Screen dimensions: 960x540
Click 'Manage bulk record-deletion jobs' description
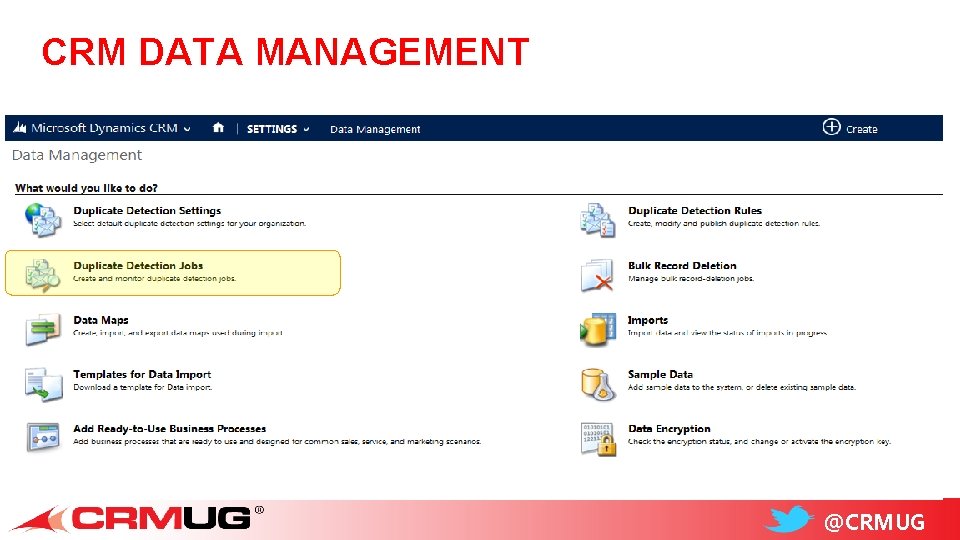click(691, 279)
